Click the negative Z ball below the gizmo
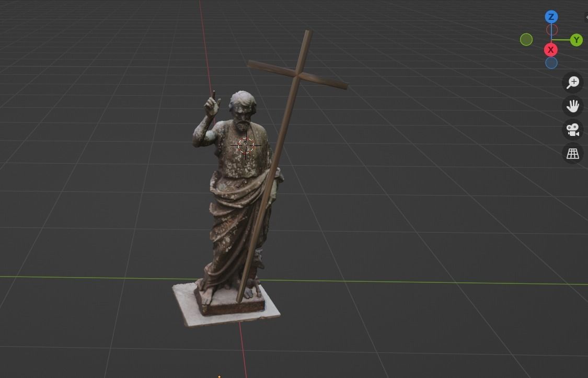Screen dimensions: 588x378 tap(551, 62)
